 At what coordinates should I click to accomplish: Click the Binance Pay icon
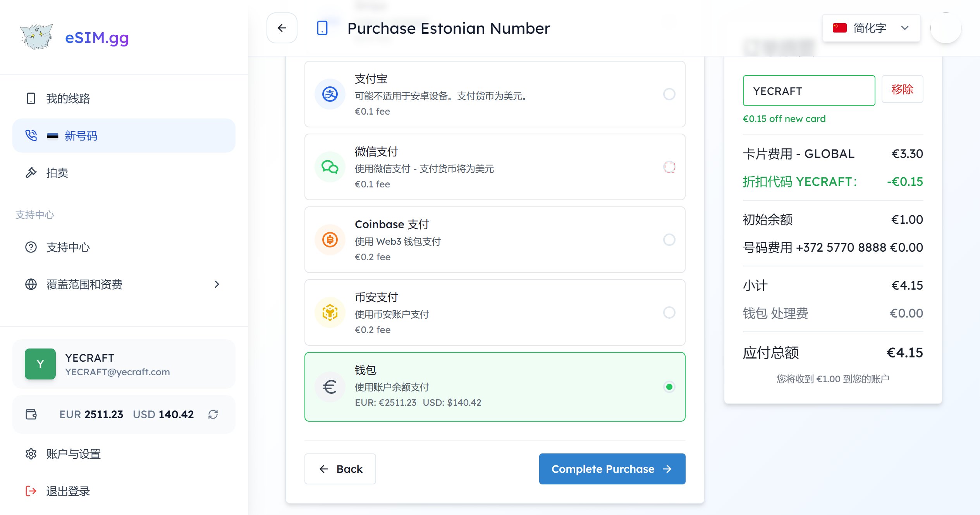[329, 312]
